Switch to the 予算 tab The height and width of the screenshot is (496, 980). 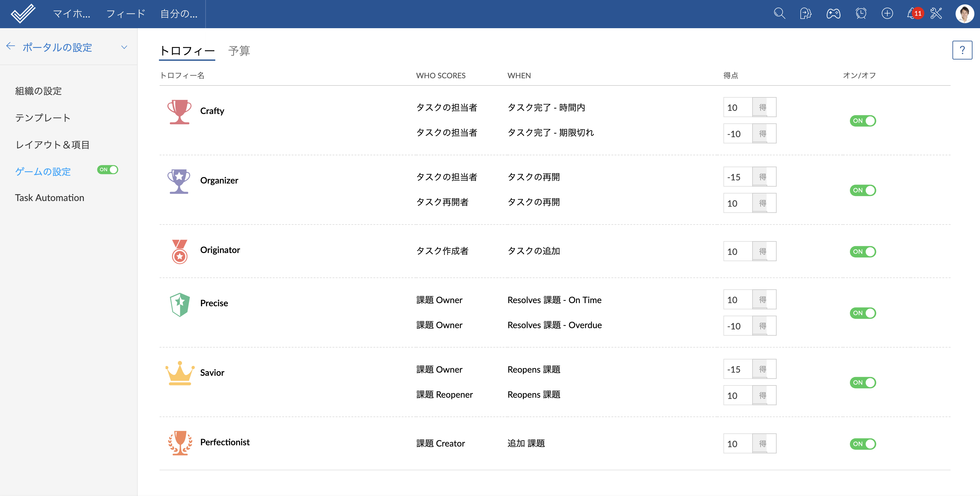coord(239,51)
